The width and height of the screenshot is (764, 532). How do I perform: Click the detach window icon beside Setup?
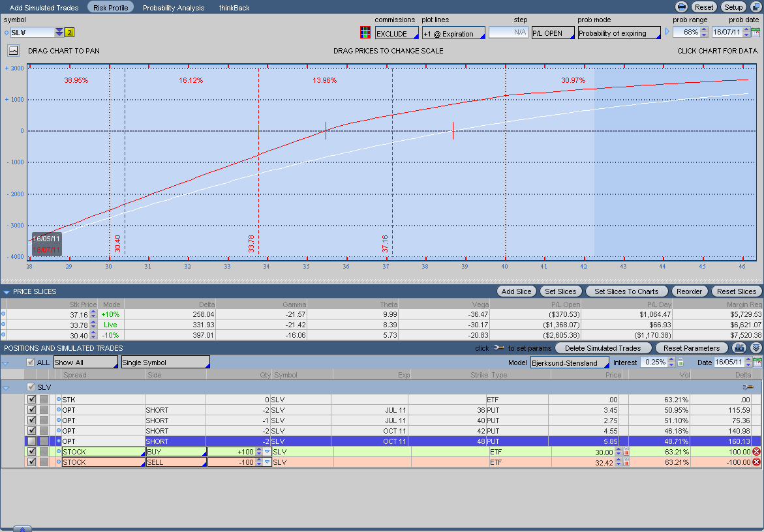[x=756, y=7]
